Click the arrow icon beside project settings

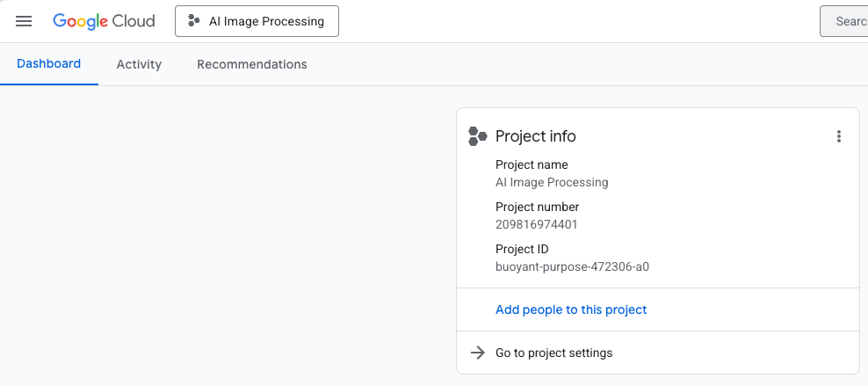coord(477,353)
